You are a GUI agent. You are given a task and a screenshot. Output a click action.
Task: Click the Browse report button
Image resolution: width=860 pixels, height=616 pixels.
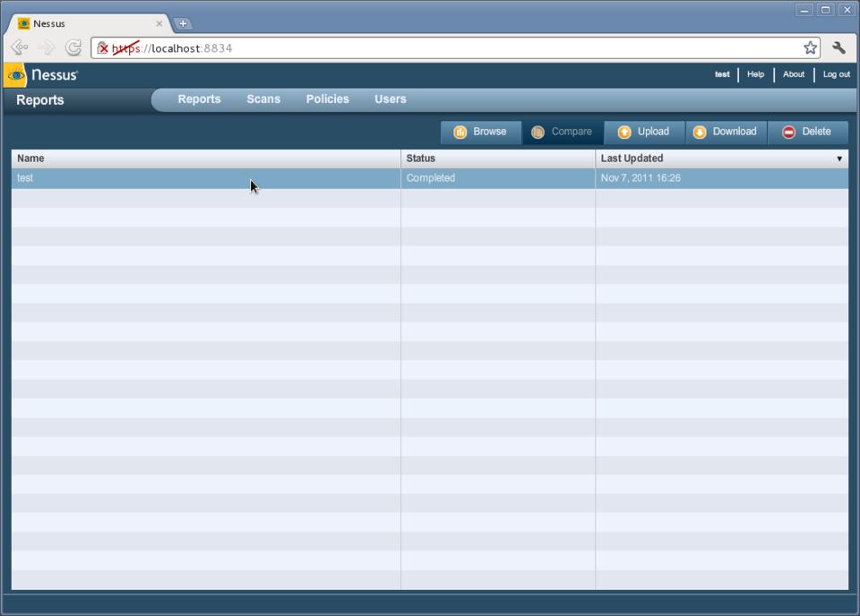481,132
